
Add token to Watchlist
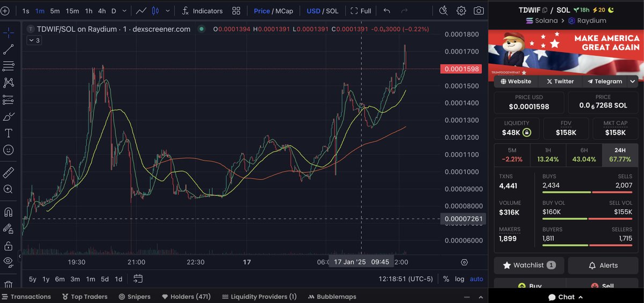point(529,265)
